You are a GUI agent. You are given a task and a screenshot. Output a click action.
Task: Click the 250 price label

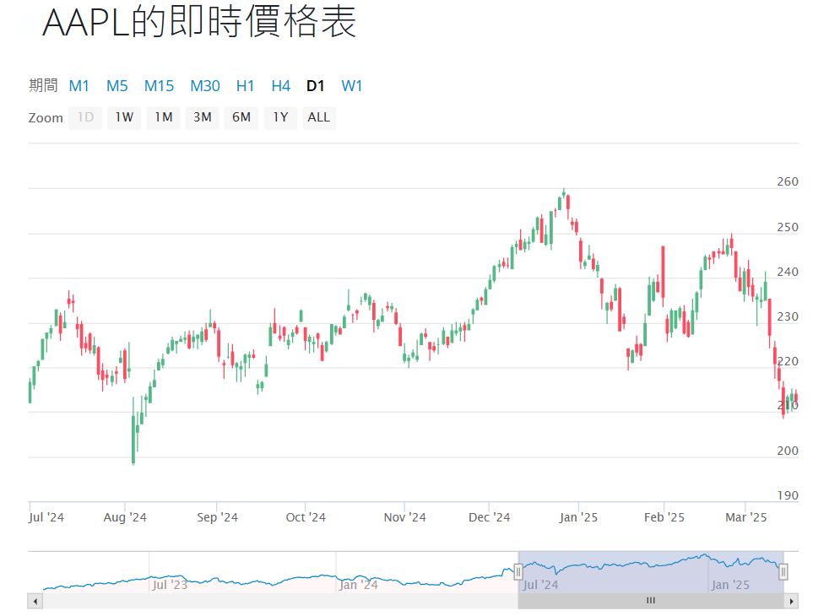pyautogui.click(x=788, y=227)
